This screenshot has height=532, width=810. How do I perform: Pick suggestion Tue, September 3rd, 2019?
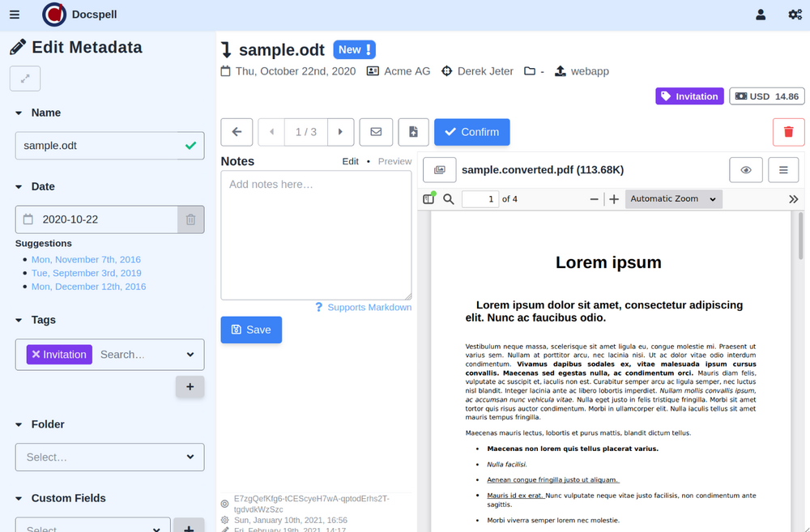(x=86, y=273)
